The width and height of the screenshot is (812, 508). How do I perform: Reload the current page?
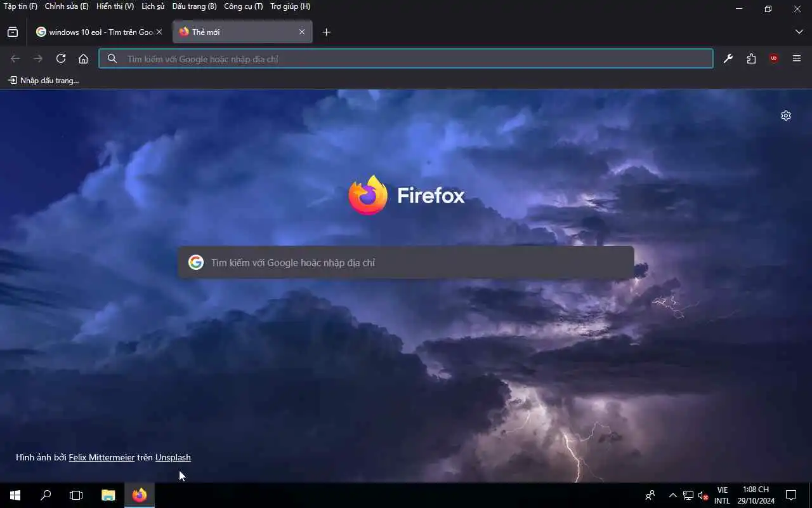click(61, 59)
